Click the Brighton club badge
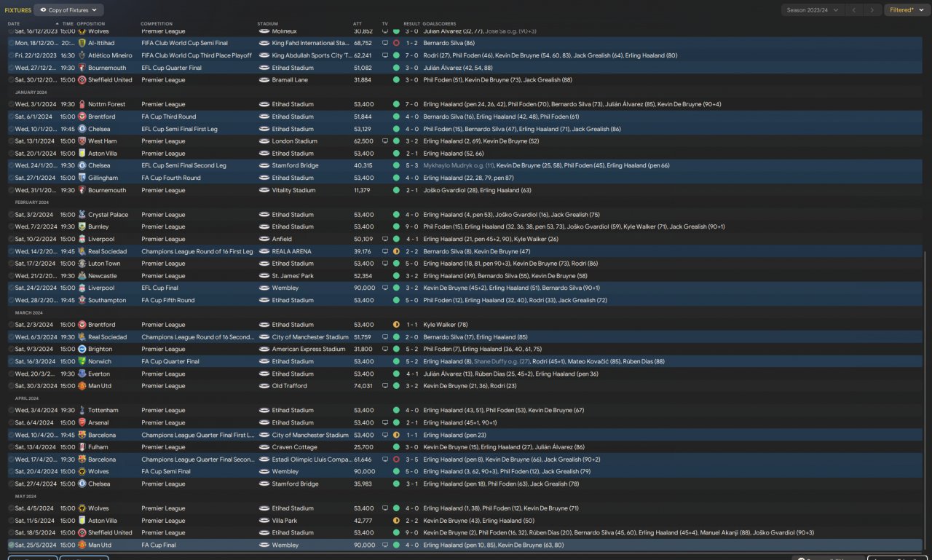Screen dimensions: 932x560 coord(82,349)
